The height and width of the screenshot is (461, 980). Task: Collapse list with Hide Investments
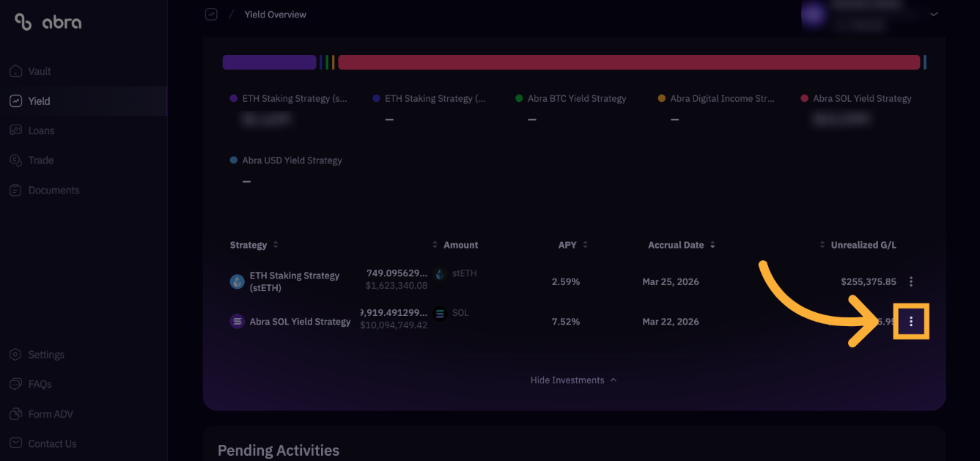pos(574,380)
